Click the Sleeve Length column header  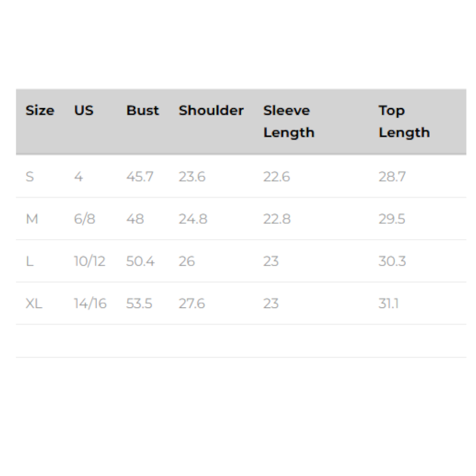click(289, 121)
